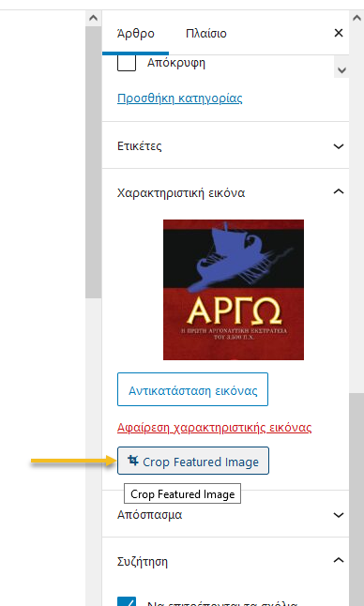This screenshot has width=364, height=606.
Task: Click the categories list scroll-down arrow
Action: click(341, 70)
